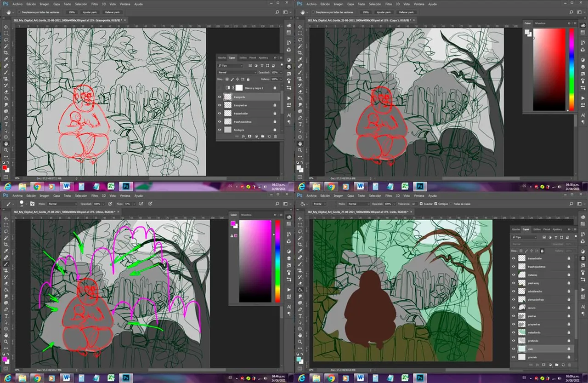Open the Flujo 73% arrow in ritmo window
The image size is (588, 383).
(x=134, y=203)
